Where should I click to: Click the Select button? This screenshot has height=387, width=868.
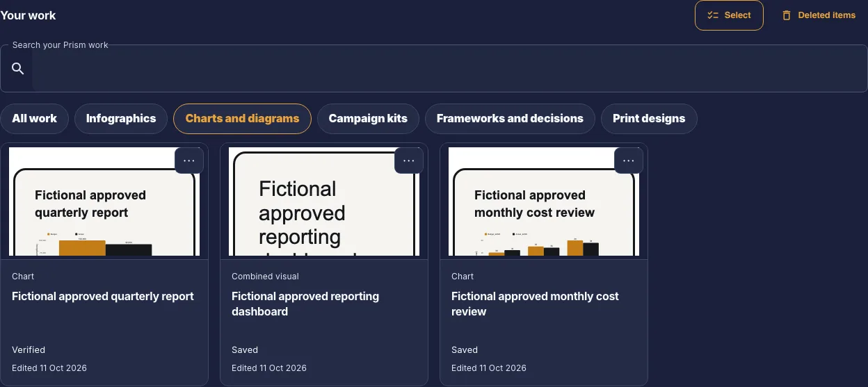(729, 15)
